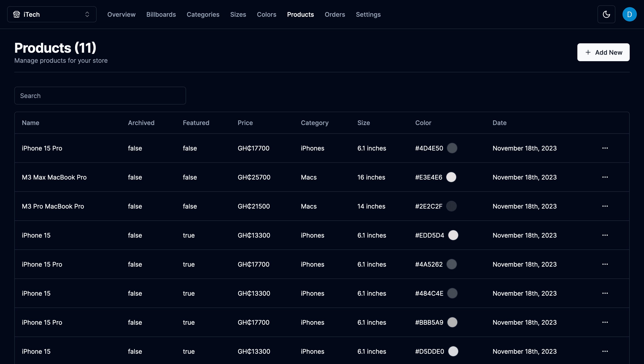The width and height of the screenshot is (644, 364).
Task: Click the dark mode toggle icon
Action: pyautogui.click(x=606, y=14)
